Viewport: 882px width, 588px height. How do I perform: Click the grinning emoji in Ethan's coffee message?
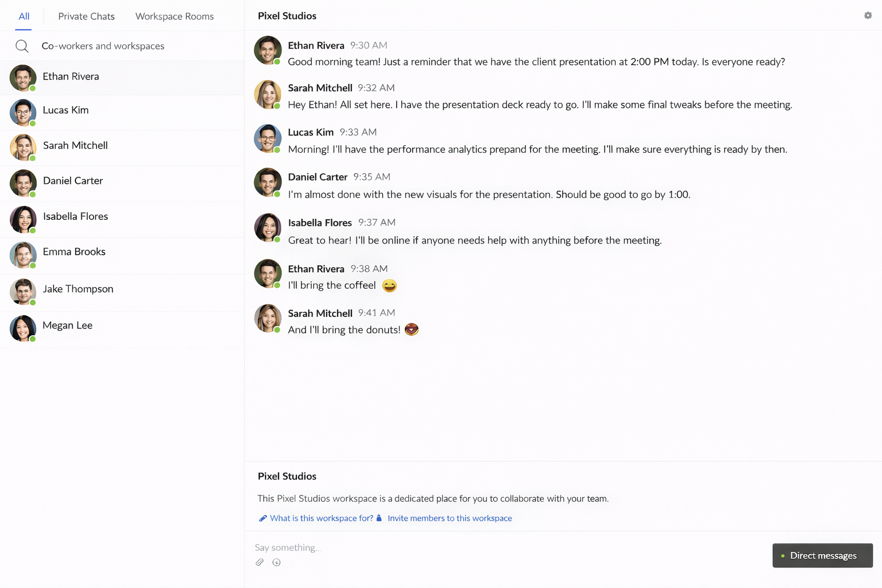tap(389, 285)
